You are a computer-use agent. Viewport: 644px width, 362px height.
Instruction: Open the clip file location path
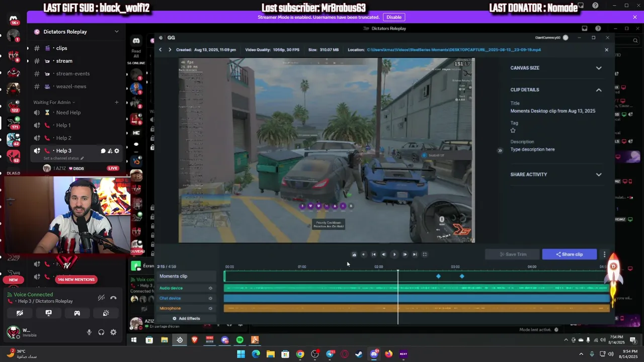tap(454, 50)
